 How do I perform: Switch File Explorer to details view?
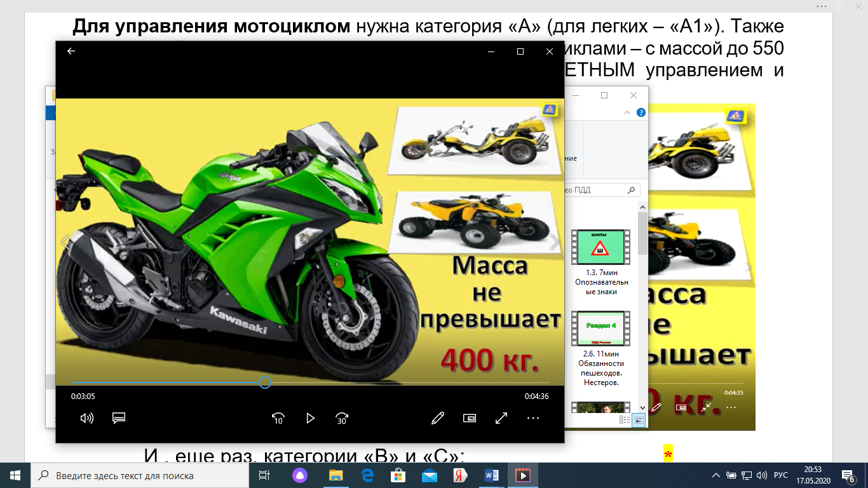pyautogui.click(x=625, y=420)
